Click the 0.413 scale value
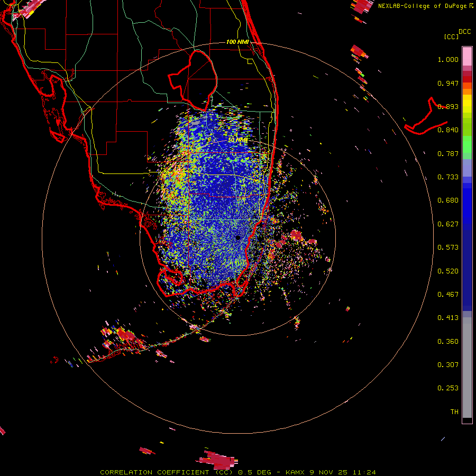The image size is (476, 476). pos(448,318)
